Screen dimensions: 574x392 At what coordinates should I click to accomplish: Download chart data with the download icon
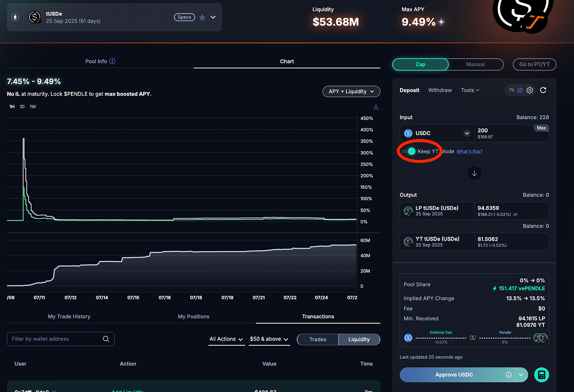376,107
